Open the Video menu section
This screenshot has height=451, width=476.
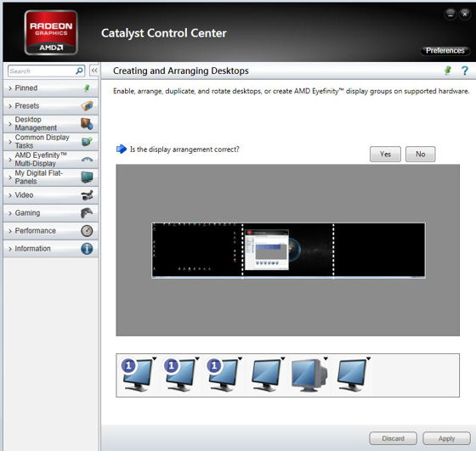tap(51, 195)
